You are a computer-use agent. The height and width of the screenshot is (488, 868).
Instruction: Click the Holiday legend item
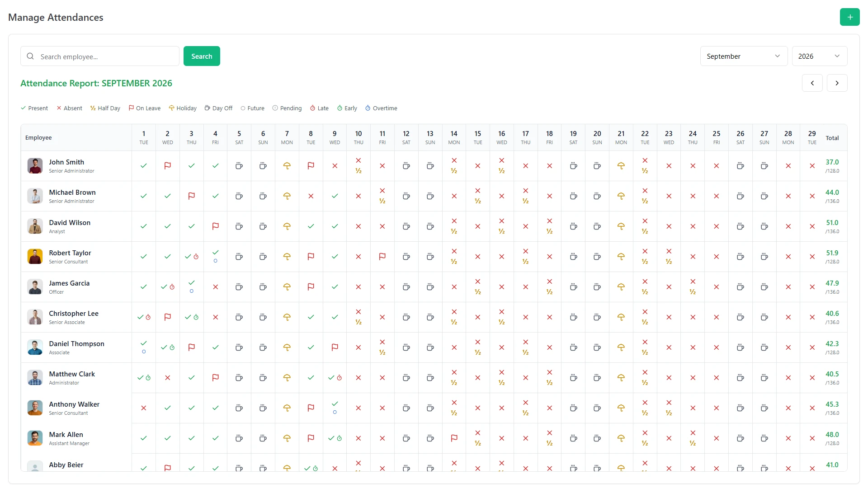point(183,108)
